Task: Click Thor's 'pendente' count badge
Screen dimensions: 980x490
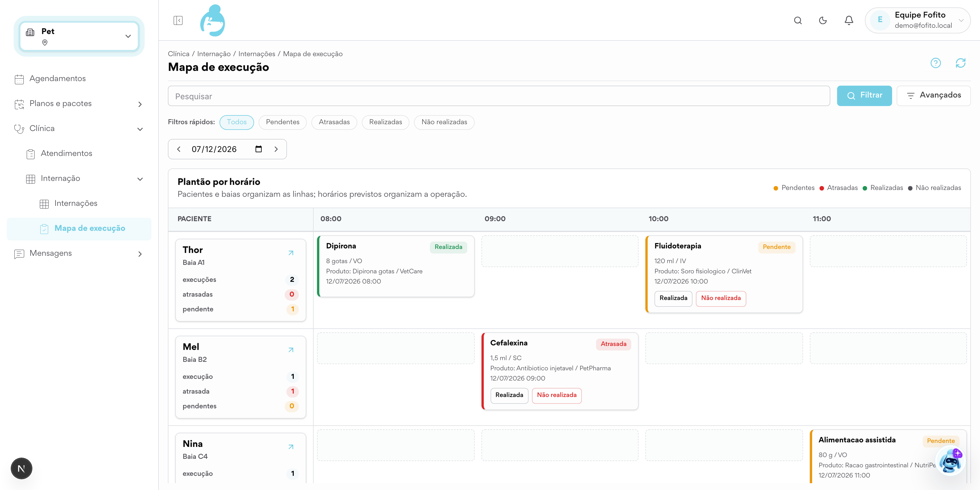Action: (x=292, y=309)
